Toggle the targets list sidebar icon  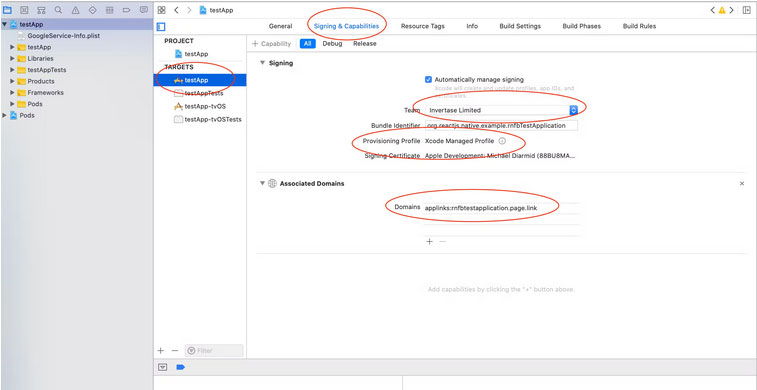pos(161,26)
